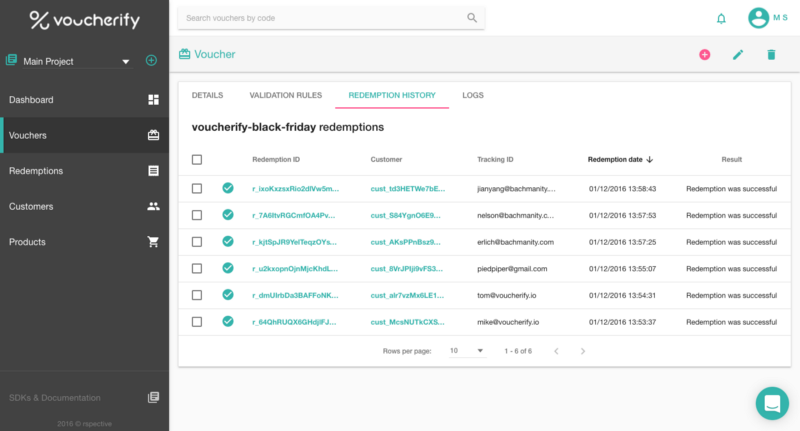Switch to the Details tab
800x431 pixels.
207,95
